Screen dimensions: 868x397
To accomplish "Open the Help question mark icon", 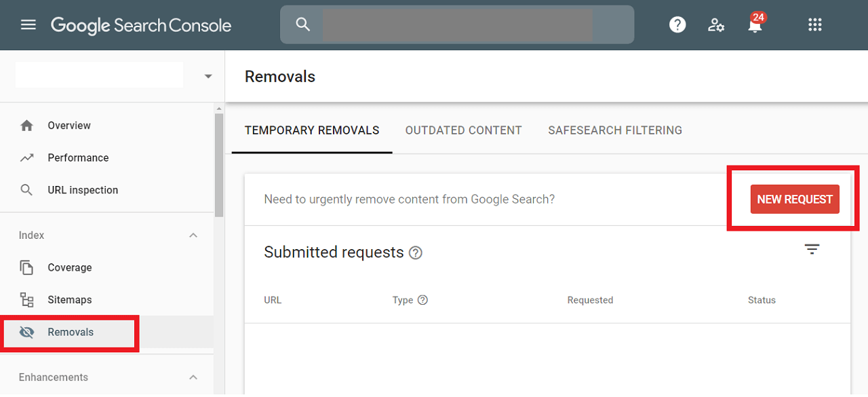I will click(677, 24).
